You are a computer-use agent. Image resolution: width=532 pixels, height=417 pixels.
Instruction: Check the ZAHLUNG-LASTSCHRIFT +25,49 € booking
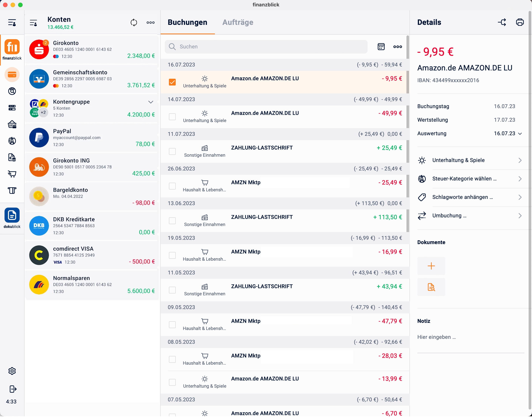172,152
